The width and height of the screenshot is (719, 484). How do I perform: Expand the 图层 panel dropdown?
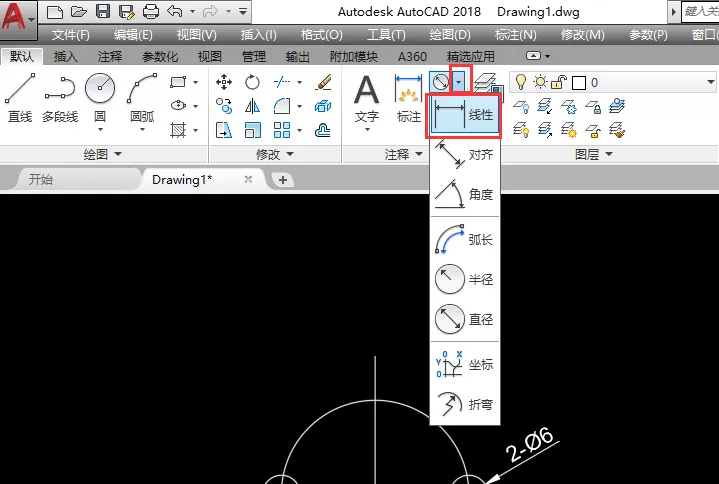click(594, 154)
